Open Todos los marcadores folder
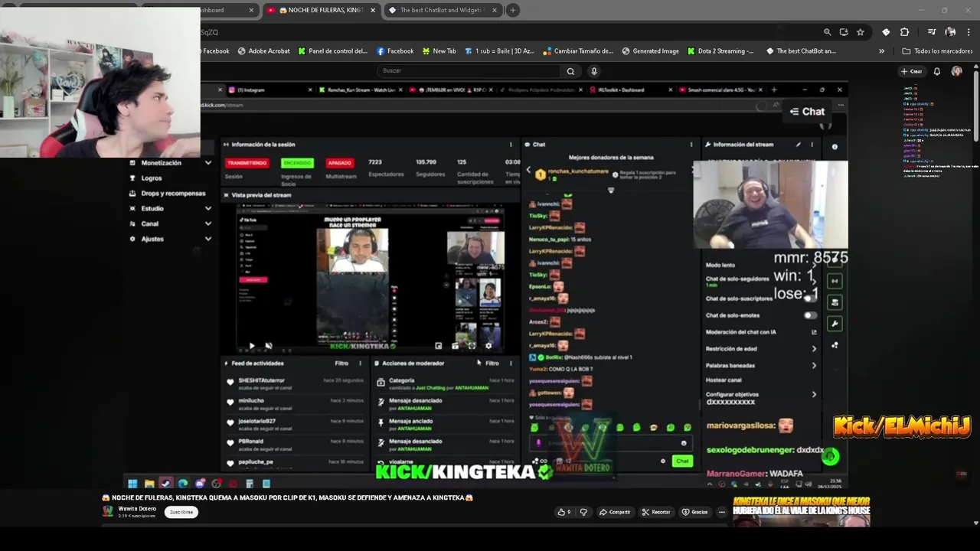This screenshot has height=551, width=980. coord(937,51)
